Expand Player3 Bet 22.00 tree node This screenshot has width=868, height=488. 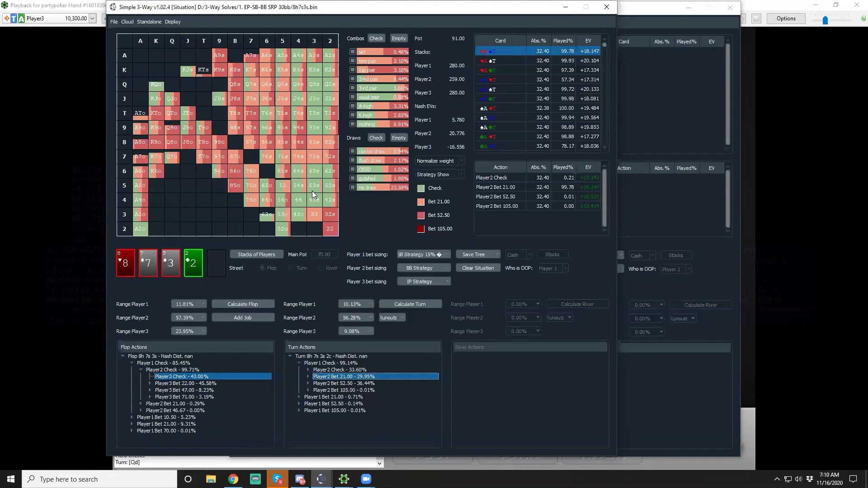[x=150, y=383]
